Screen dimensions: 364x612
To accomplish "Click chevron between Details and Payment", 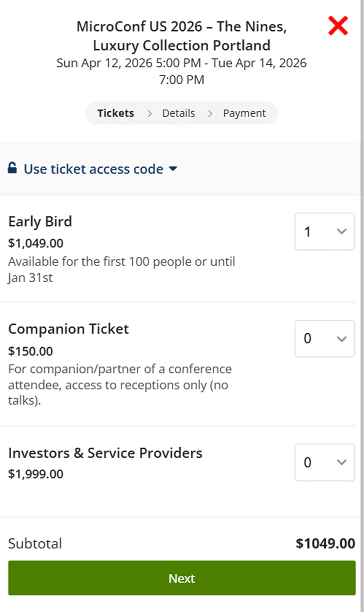I will [x=210, y=114].
